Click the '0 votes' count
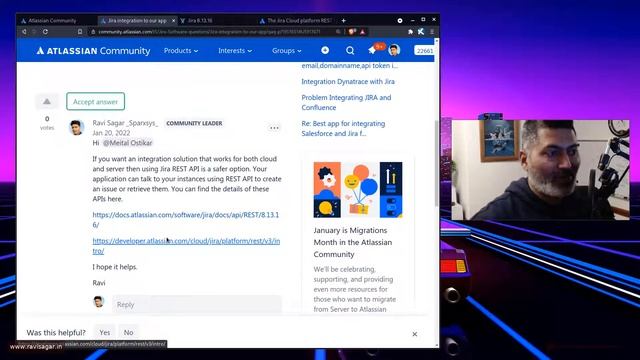The image size is (640, 360). point(47,123)
